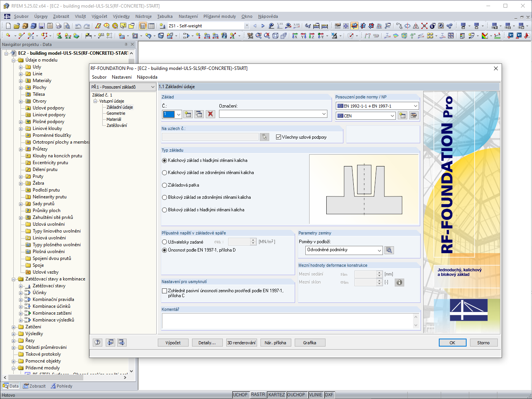
Task: Toggle the 'RASTR' status bar button
Action: click(x=258, y=395)
